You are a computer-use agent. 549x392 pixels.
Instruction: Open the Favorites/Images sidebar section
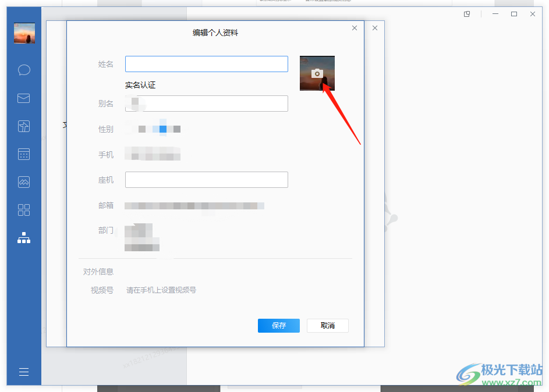[x=23, y=182]
